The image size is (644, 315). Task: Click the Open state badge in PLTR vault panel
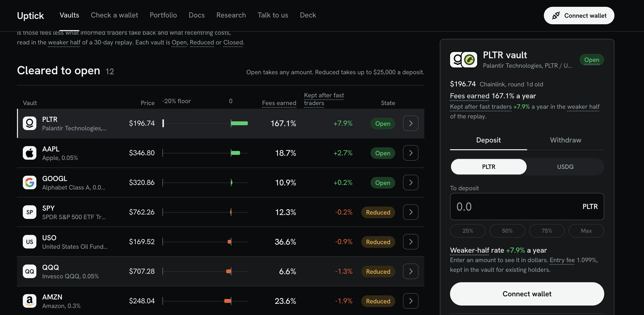pyautogui.click(x=591, y=60)
